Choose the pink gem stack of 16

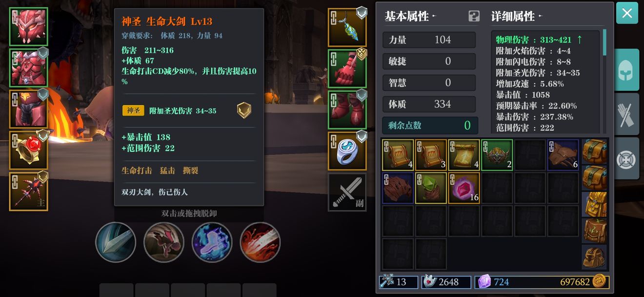point(464,188)
